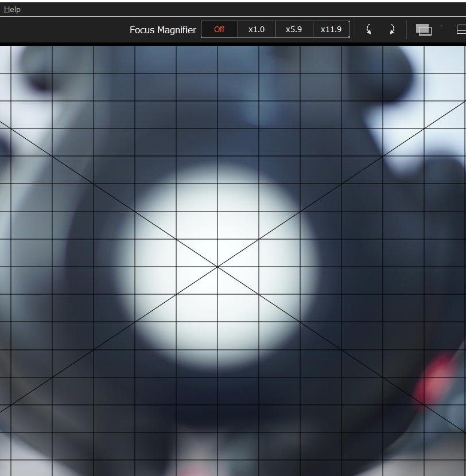Open the Help menu
Image resolution: width=466 pixels, height=476 pixels.
click(x=12, y=9)
